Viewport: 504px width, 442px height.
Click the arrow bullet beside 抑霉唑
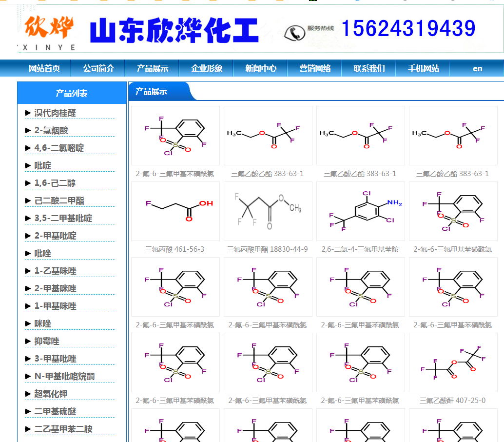coord(28,342)
